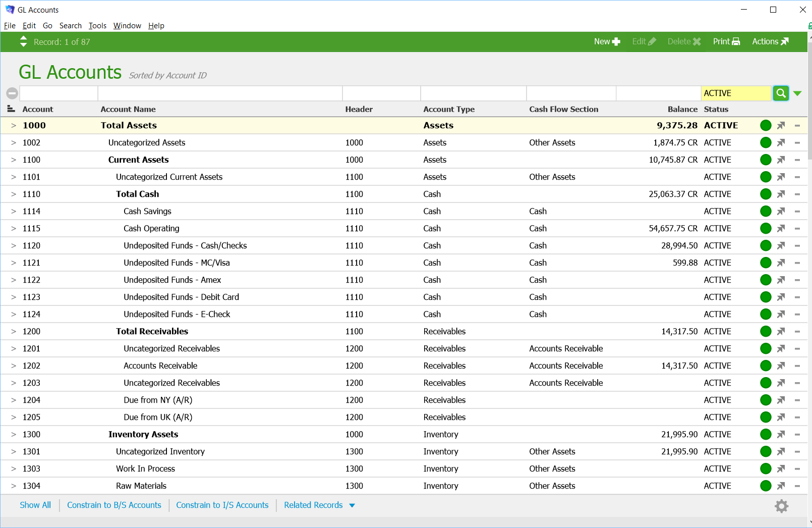812x528 pixels.
Task: Click the gray minus clear-filter icon
Action: pos(12,93)
